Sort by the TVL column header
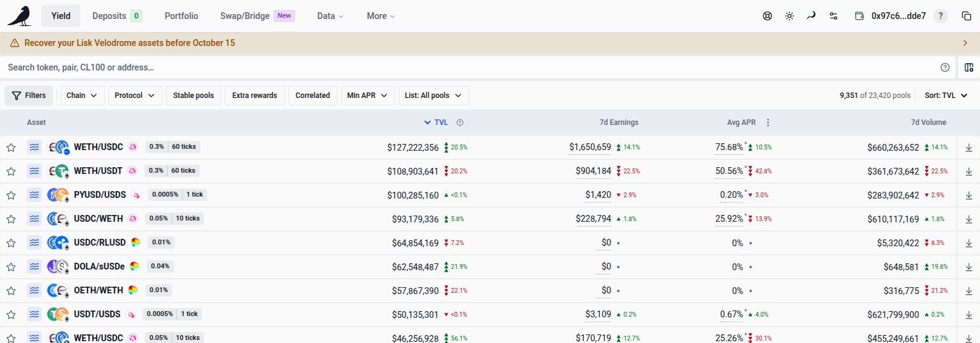 pos(436,123)
